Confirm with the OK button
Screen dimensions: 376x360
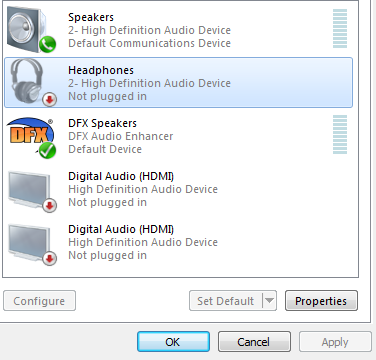(x=173, y=342)
